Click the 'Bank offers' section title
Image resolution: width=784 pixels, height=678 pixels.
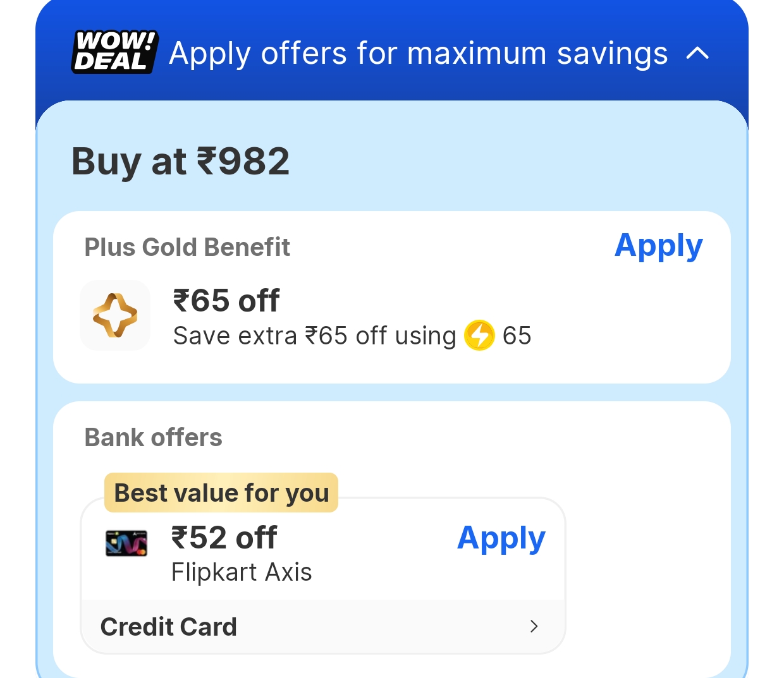153,437
